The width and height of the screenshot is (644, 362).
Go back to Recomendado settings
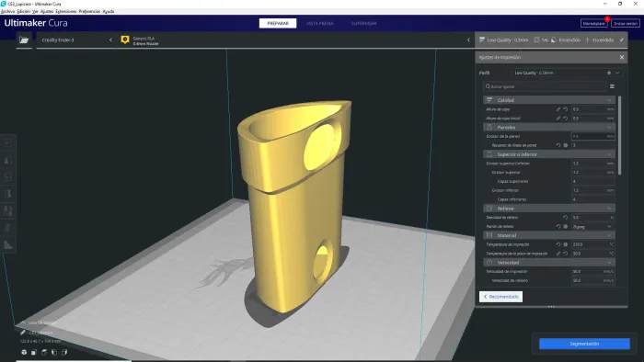click(x=500, y=297)
